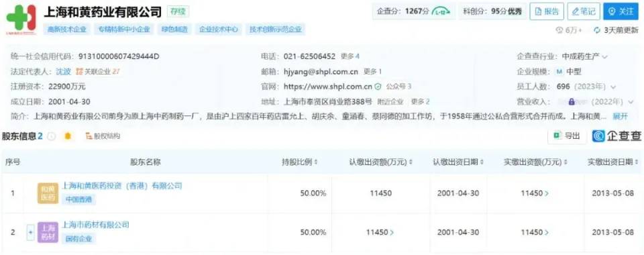Open 附近企业 nearby companies link
This screenshot has height=255, width=644.
pos(390,102)
